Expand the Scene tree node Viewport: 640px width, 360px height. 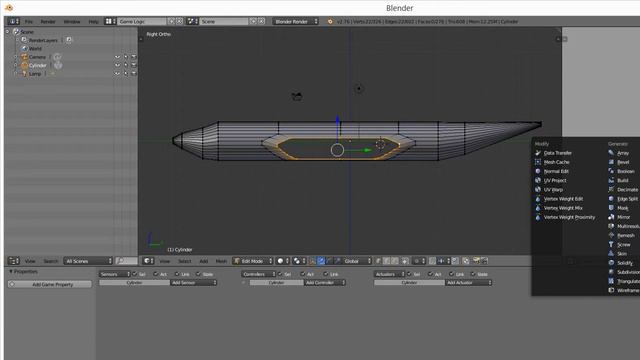pyautogui.click(x=7, y=31)
